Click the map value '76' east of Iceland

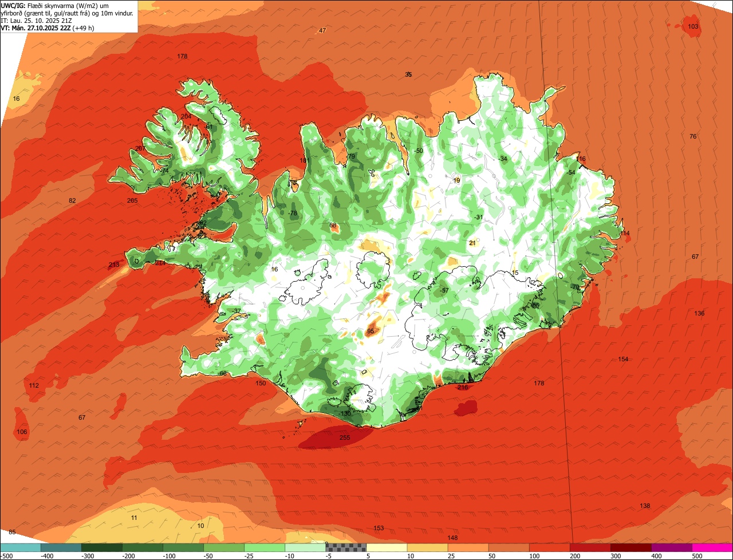693,136
